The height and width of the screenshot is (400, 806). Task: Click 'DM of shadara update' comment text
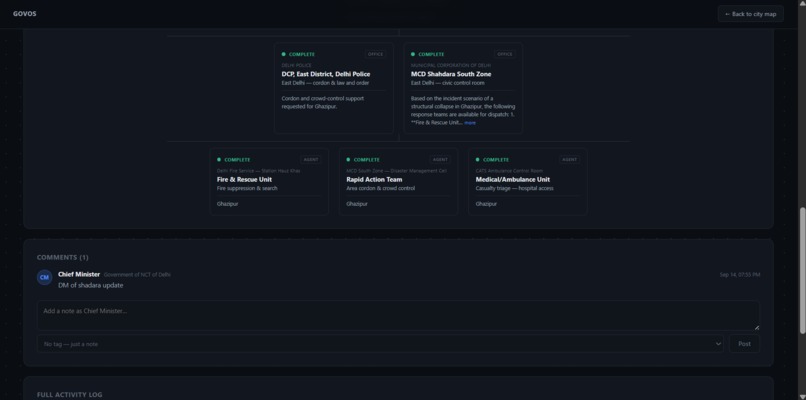pos(90,285)
